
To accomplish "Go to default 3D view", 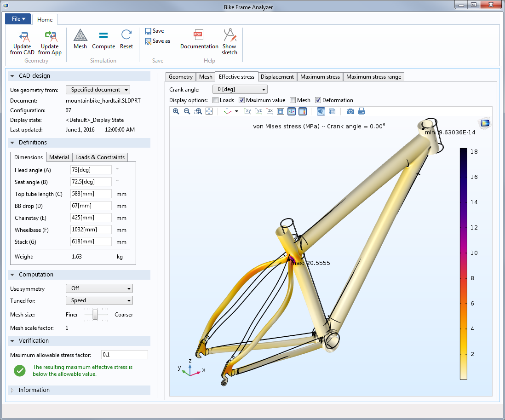I will (227, 111).
